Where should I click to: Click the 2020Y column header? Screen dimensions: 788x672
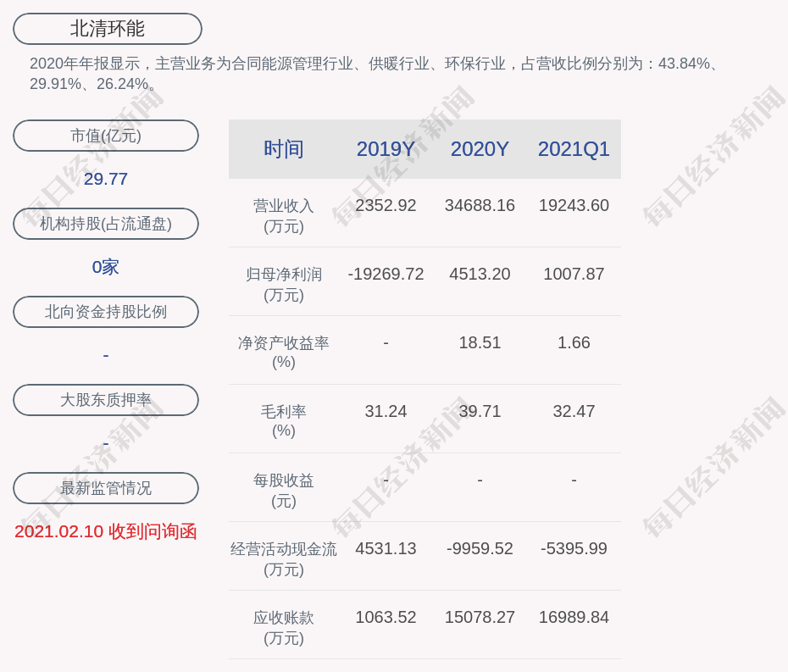[x=480, y=149]
